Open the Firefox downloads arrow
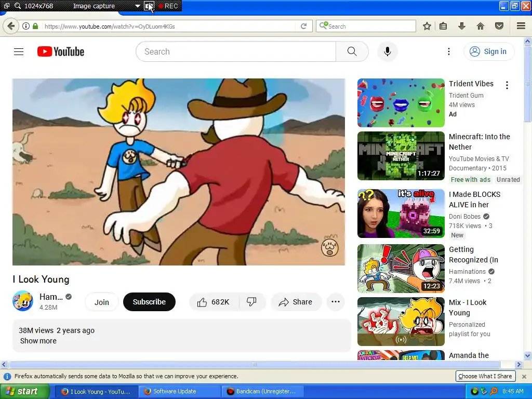The image size is (532, 399). pos(462,26)
